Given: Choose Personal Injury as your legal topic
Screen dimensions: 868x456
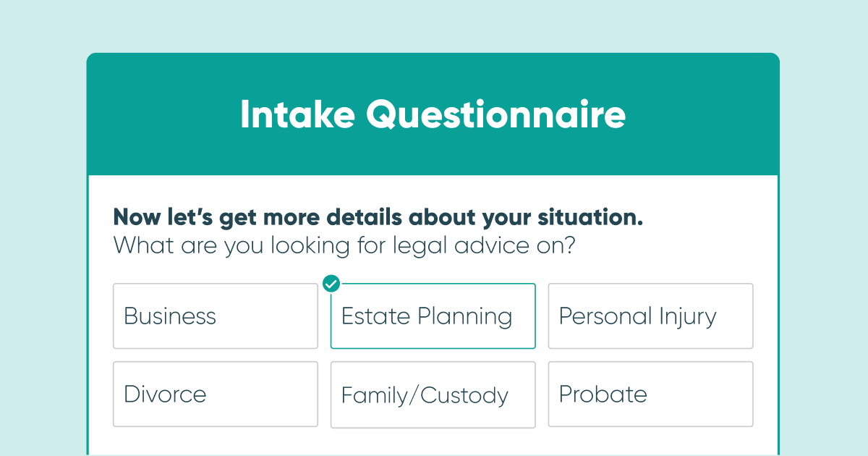Looking at the screenshot, I should pyautogui.click(x=650, y=316).
